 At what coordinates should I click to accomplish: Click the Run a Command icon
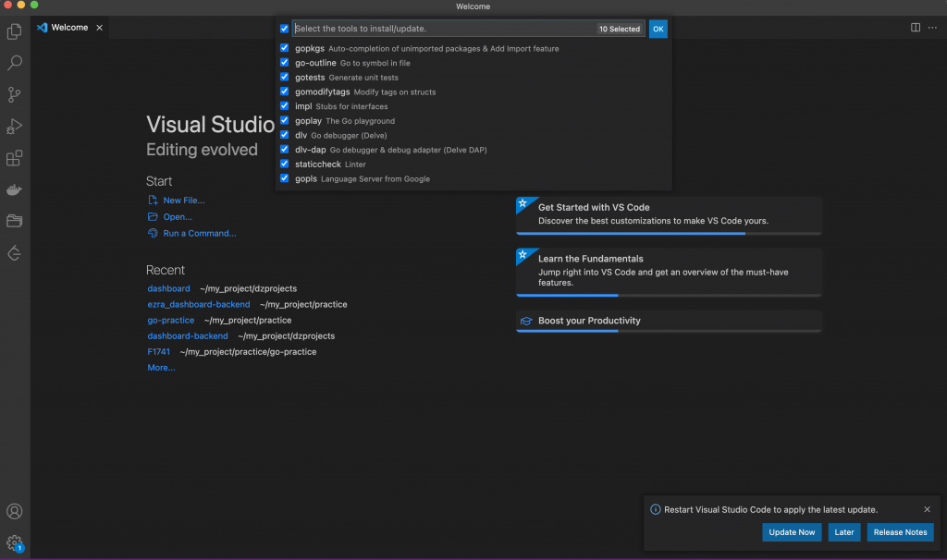coord(153,233)
